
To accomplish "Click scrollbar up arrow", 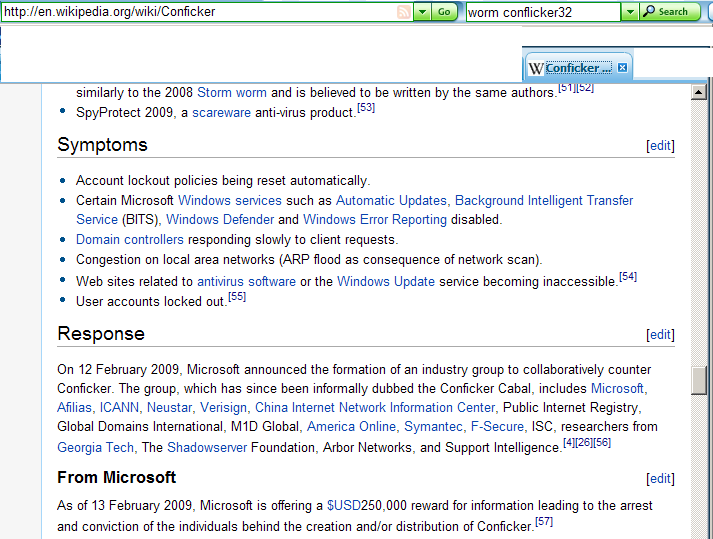I will click(x=698, y=92).
